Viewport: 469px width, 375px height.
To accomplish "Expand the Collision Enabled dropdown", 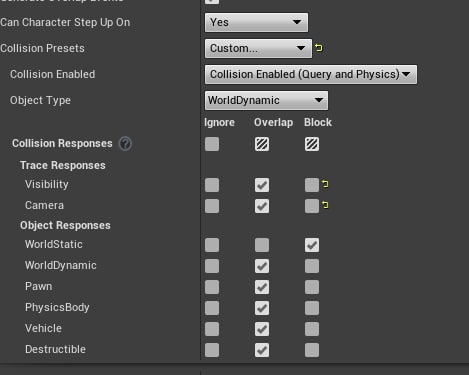I will pyautogui.click(x=311, y=74).
